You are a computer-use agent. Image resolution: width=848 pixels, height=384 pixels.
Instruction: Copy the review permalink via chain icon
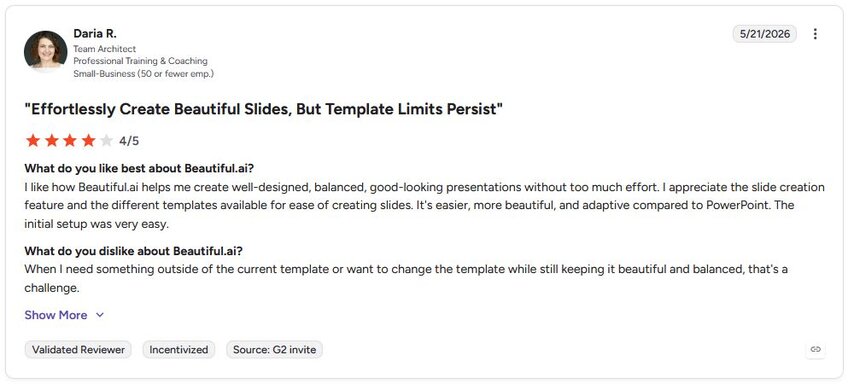816,349
